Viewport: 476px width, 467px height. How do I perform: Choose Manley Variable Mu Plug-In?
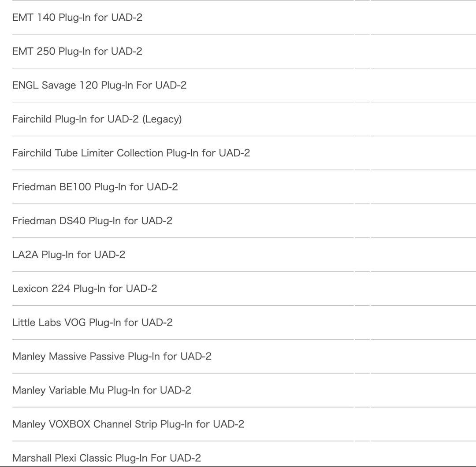coord(102,391)
